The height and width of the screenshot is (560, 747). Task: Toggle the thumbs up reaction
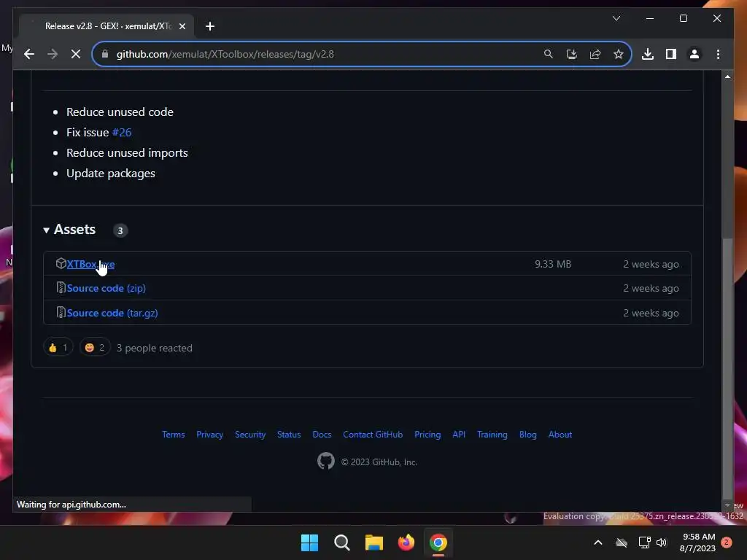click(58, 348)
